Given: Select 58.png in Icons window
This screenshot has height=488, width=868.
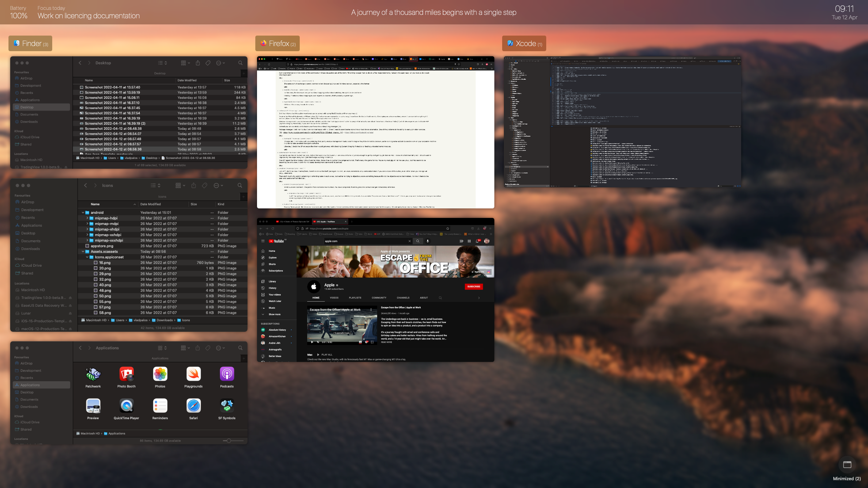Looking at the screenshot, I should [163, 313].
